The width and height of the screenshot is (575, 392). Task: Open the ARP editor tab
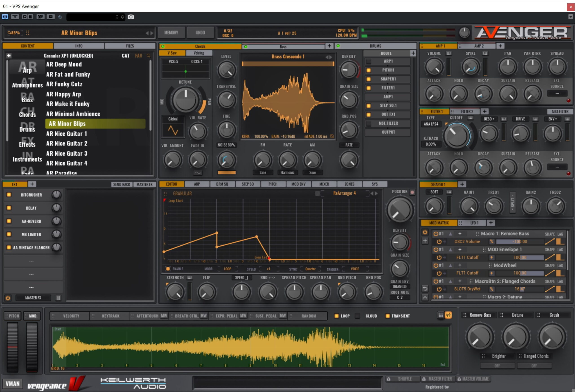(x=197, y=184)
